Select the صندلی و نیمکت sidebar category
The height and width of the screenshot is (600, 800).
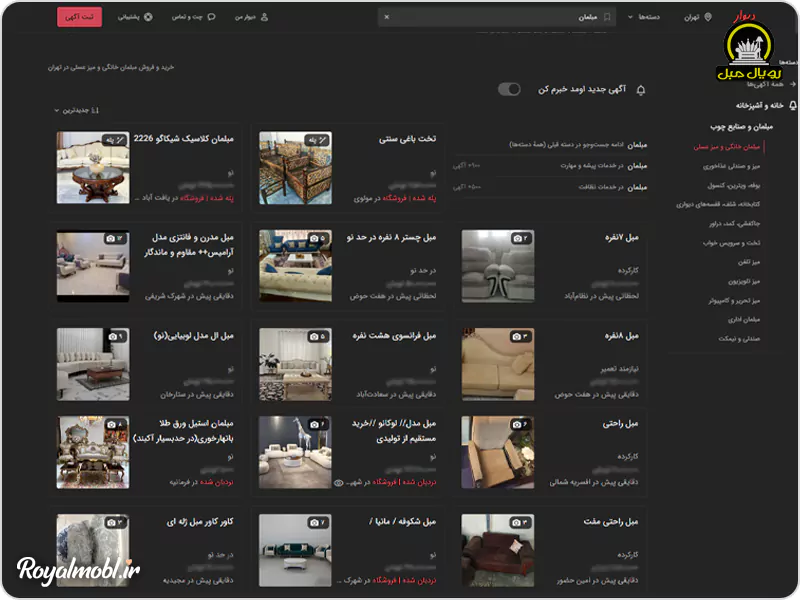739,339
